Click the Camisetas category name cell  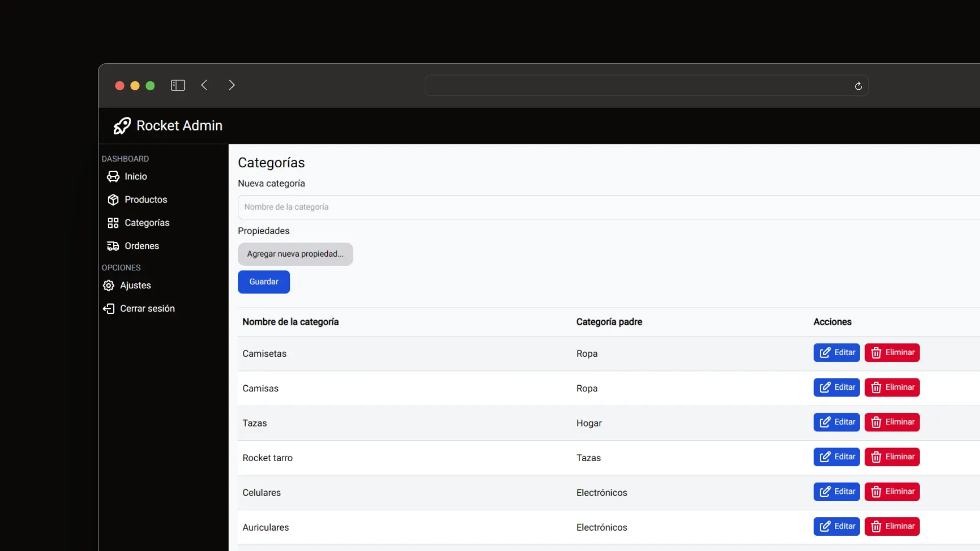coord(264,354)
